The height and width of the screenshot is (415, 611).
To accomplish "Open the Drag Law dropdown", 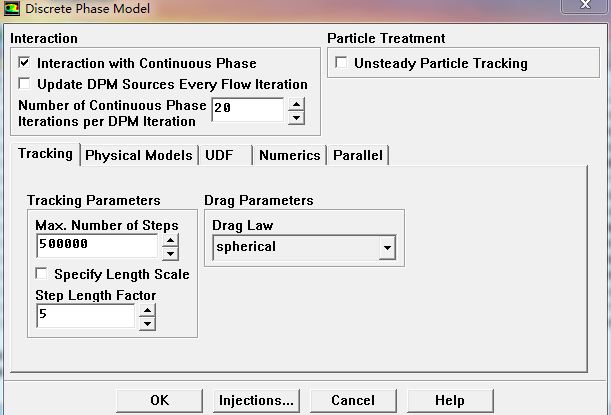I will [x=387, y=247].
